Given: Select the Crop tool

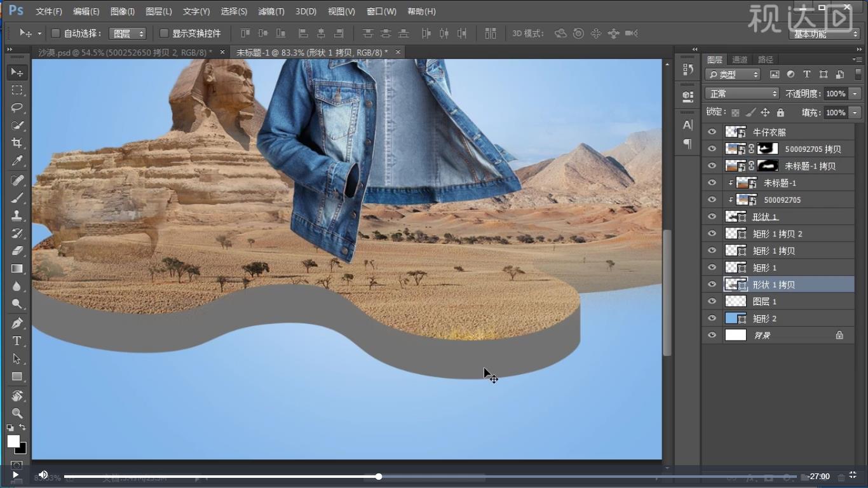Looking at the screenshot, I should click(x=17, y=143).
